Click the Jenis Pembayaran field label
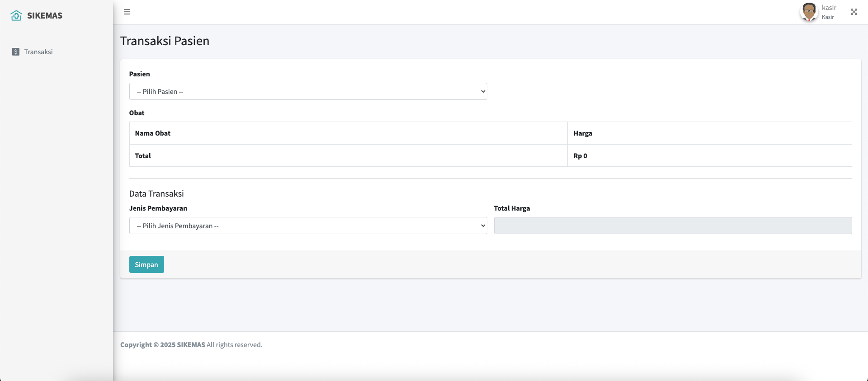Image resolution: width=868 pixels, height=381 pixels. 158,208
